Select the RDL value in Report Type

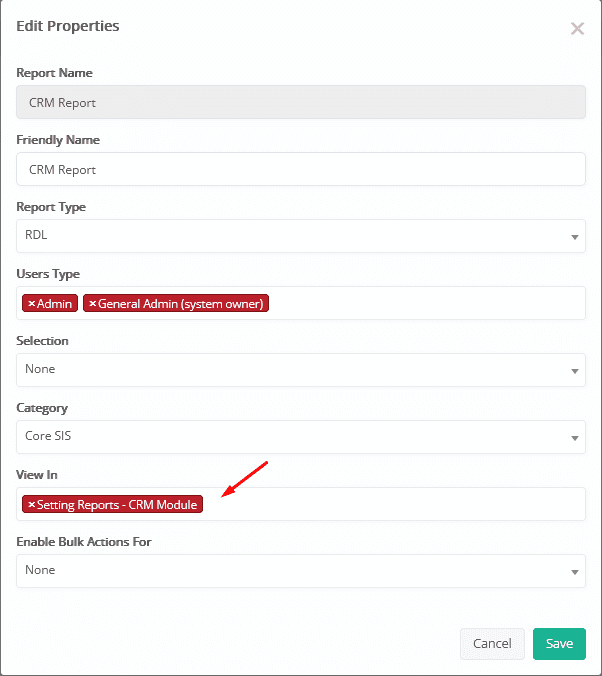pos(36,235)
